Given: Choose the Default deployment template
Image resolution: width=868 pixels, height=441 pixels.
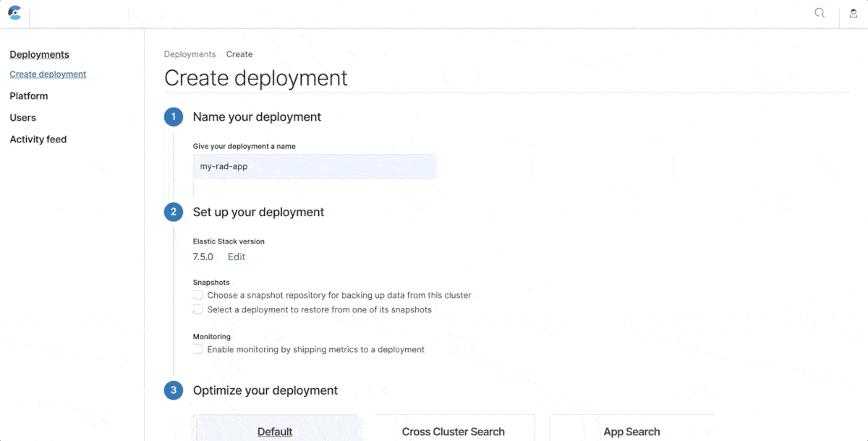Looking at the screenshot, I should coord(275,427).
